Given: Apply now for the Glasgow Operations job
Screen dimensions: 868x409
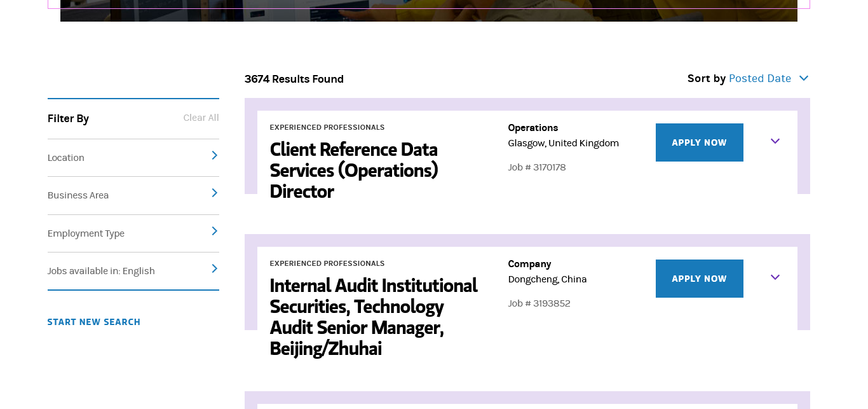Looking at the screenshot, I should [x=699, y=142].
